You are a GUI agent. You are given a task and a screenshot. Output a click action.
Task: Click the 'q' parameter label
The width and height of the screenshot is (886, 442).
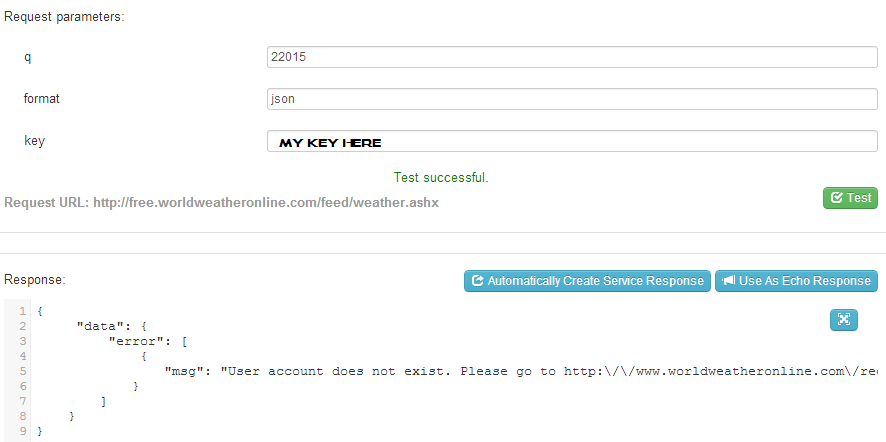pos(28,57)
